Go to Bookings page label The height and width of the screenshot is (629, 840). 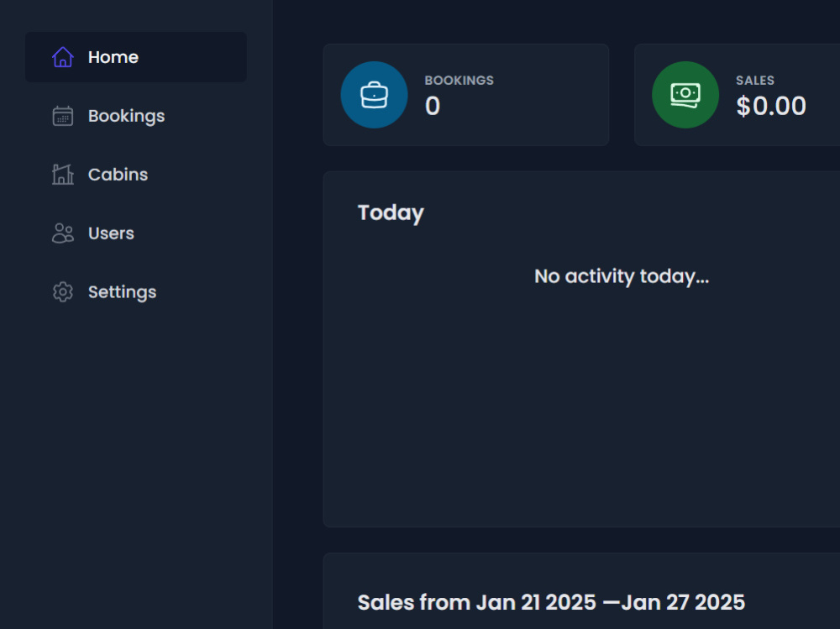pos(127,116)
